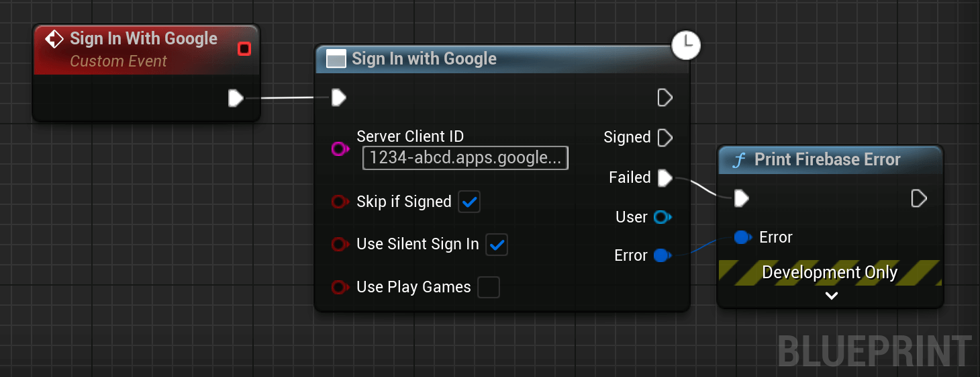Viewport: 980px width, 377px height.
Task: Click the Custom Event subtitle text
Action: [x=119, y=61]
